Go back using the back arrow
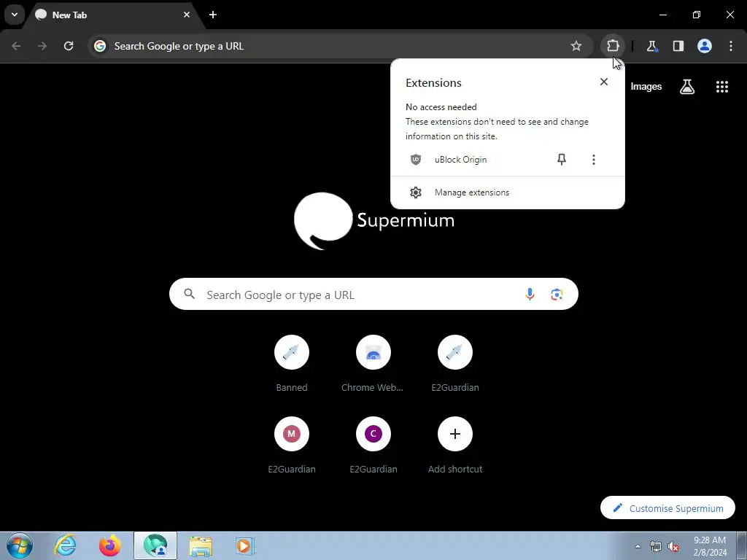Image resolution: width=747 pixels, height=560 pixels. click(16, 46)
